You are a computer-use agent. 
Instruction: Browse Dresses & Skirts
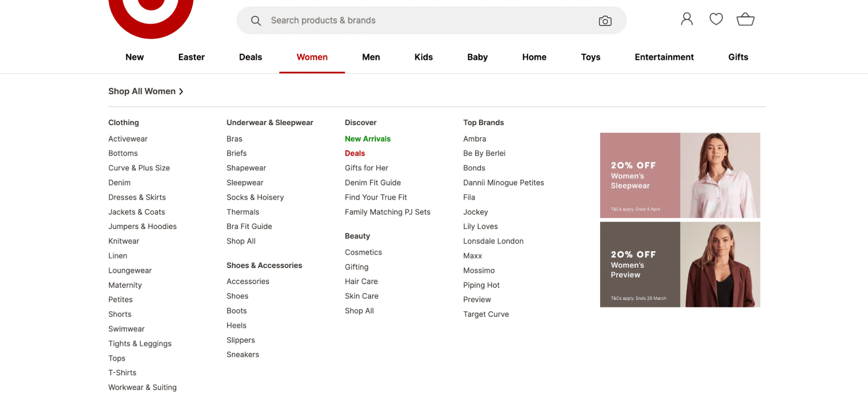[137, 197]
